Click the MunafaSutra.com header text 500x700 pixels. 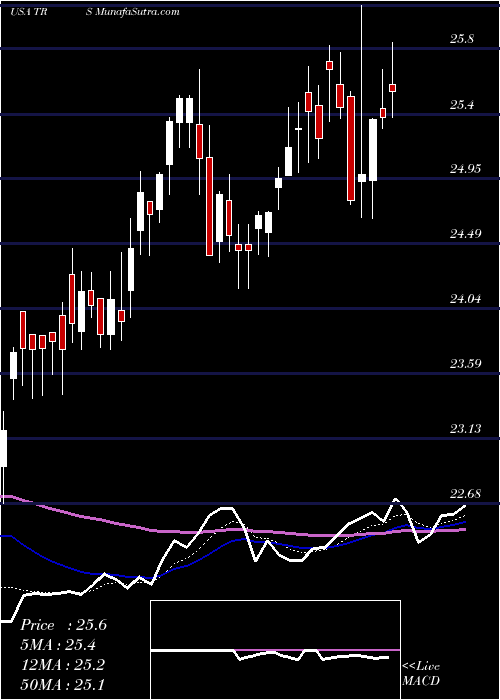136,12
